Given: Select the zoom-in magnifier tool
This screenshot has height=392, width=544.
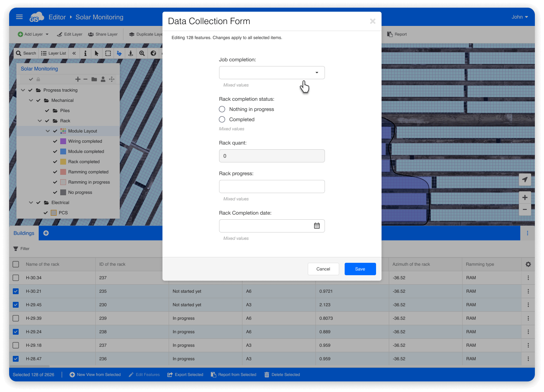Looking at the screenshot, I should [142, 53].
